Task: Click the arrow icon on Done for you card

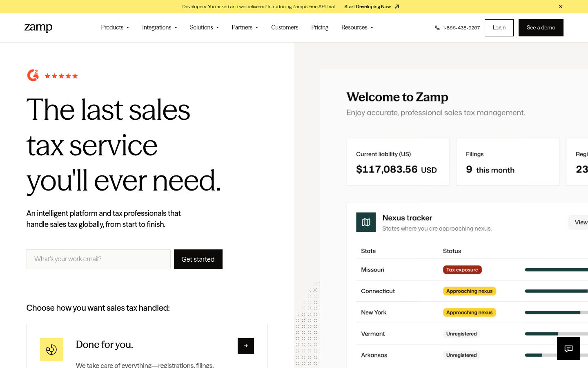Action: 246,346
